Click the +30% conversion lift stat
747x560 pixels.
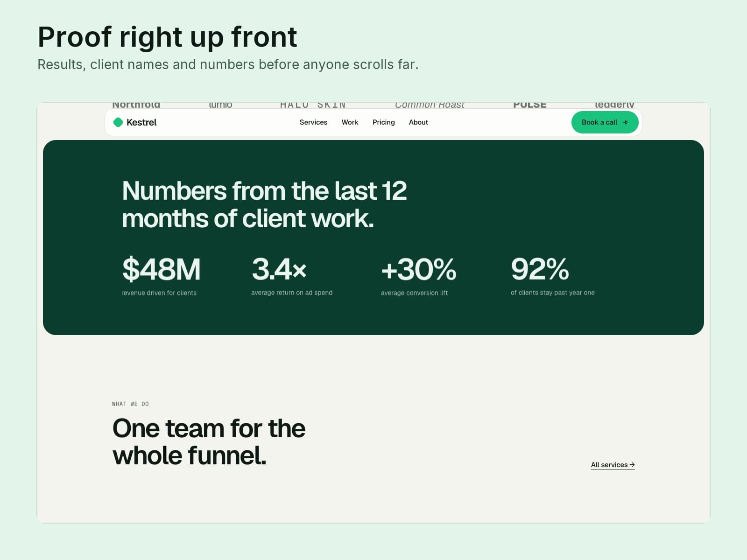[419, 276]
